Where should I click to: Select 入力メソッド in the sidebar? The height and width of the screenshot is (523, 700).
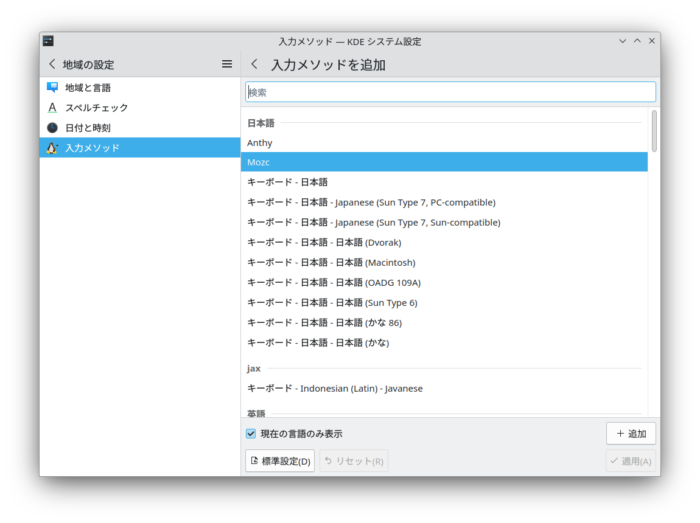coord(140,148)
